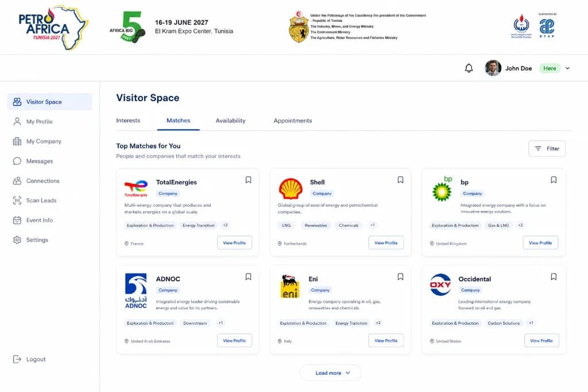This screenshot has height=392, width=588.
Task: View Profile of Shell
Action: click(x=386, y=243)
